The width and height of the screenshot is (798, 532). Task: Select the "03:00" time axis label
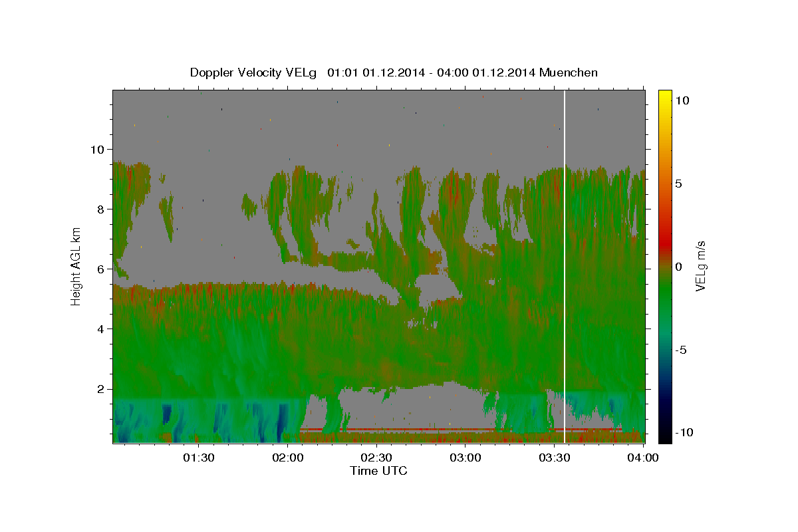[465, 458]
